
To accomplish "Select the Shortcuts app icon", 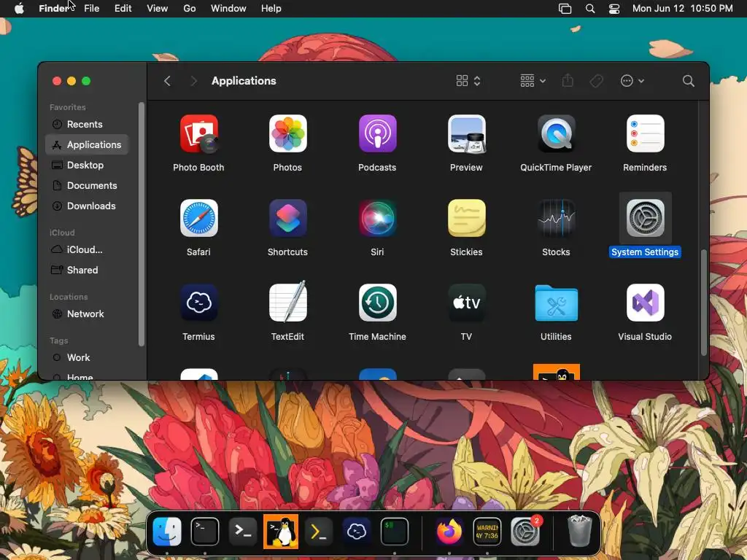I will (x=287, y=218).
